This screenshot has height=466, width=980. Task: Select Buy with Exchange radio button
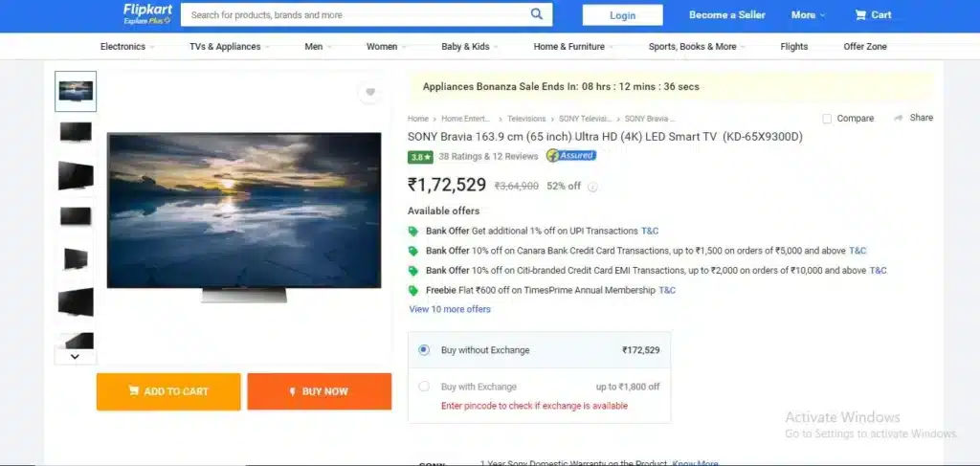[424, 387]
